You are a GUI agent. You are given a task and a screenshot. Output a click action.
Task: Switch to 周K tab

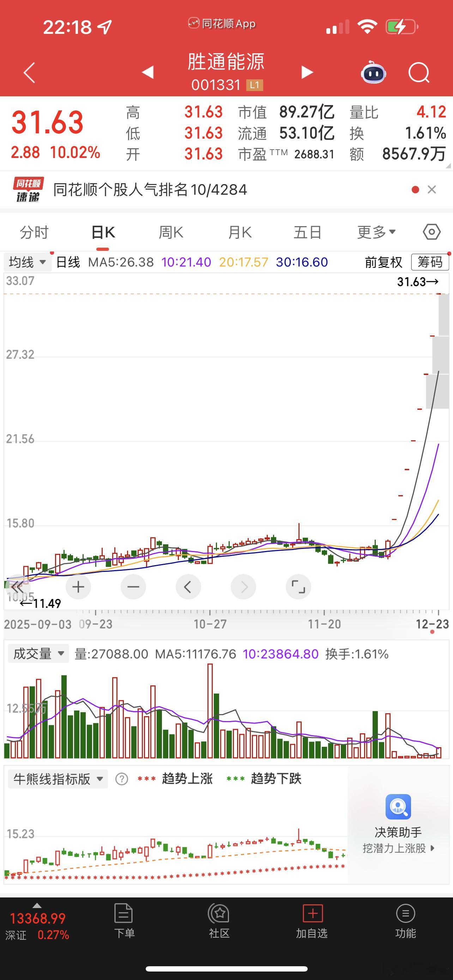click(x=171, y=232)
